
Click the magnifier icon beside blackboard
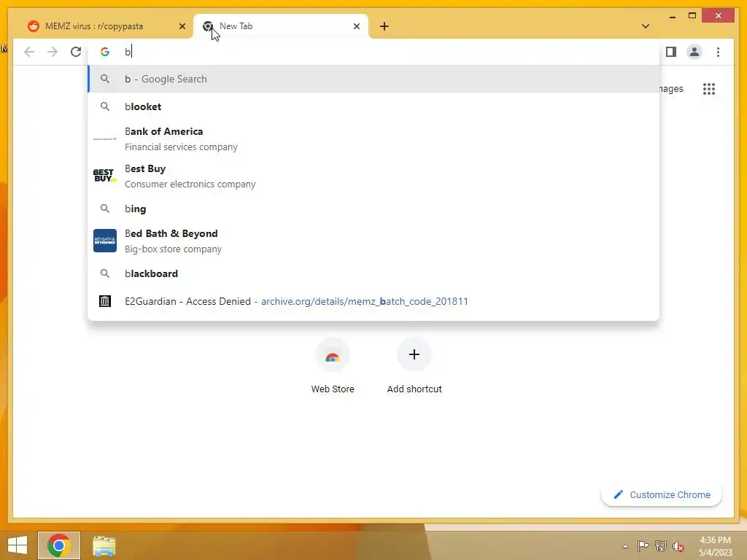tap(105, 273)
